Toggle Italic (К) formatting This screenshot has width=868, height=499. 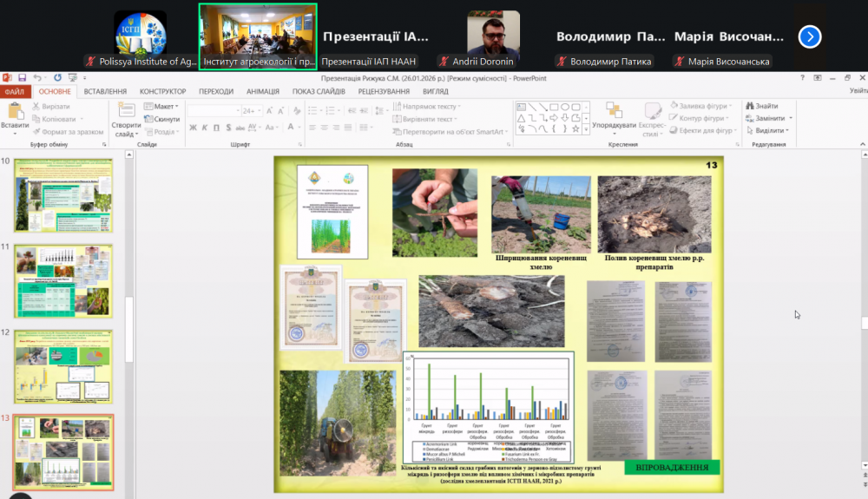[205, 128]
